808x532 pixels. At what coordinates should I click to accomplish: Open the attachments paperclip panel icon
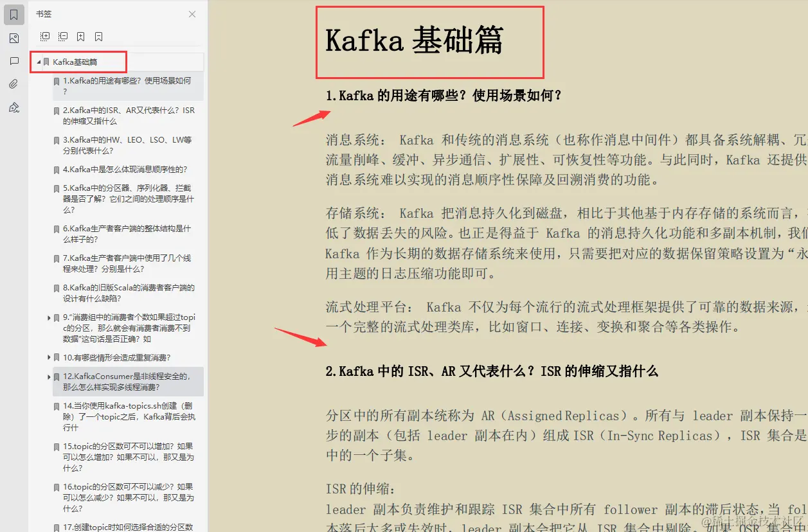[13, 84]
